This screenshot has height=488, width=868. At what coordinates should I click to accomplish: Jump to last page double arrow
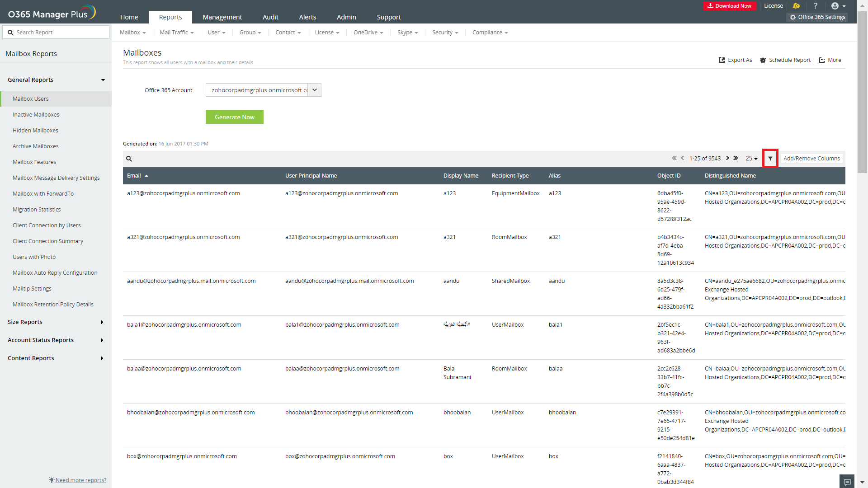736,158
